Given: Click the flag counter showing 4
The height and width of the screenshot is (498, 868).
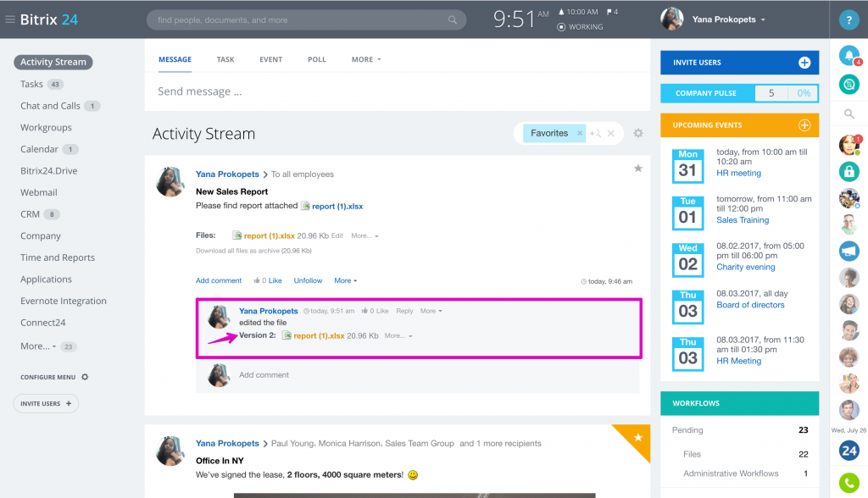Looking at the screenshot, I should tap(612, 12).
